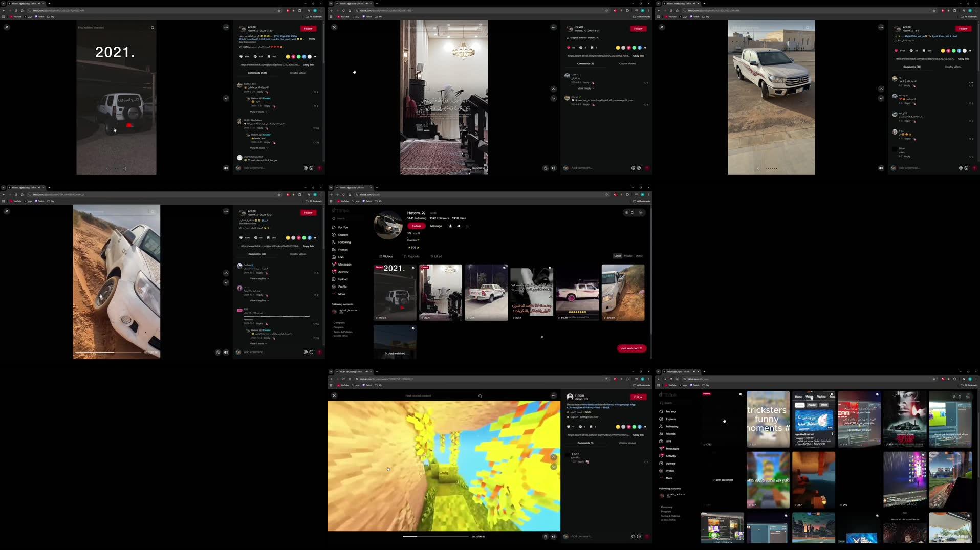Image resolution: width=980 pixels, height=550 pixels.
Task: Like the 2021 photo post with the heart
Action: pyautogui.click(x=241, y=57)
